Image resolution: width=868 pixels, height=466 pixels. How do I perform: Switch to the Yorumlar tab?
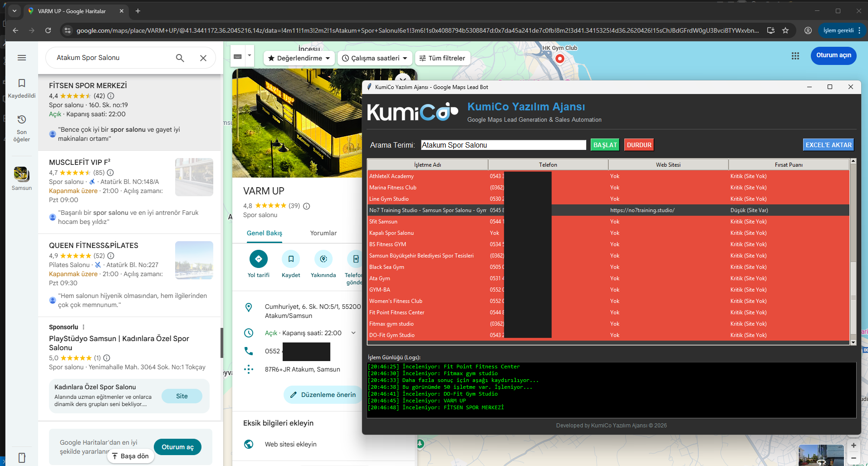tap(324, 233)
